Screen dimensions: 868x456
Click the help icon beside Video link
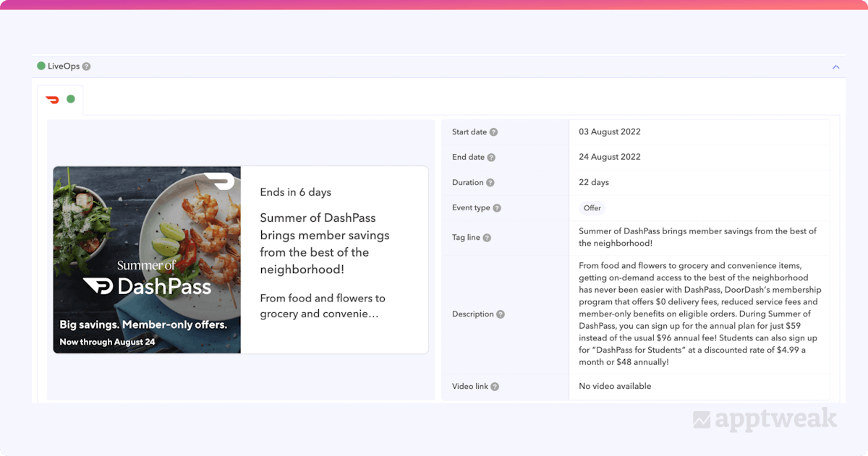pyautogui.click(x=495, y=387)
